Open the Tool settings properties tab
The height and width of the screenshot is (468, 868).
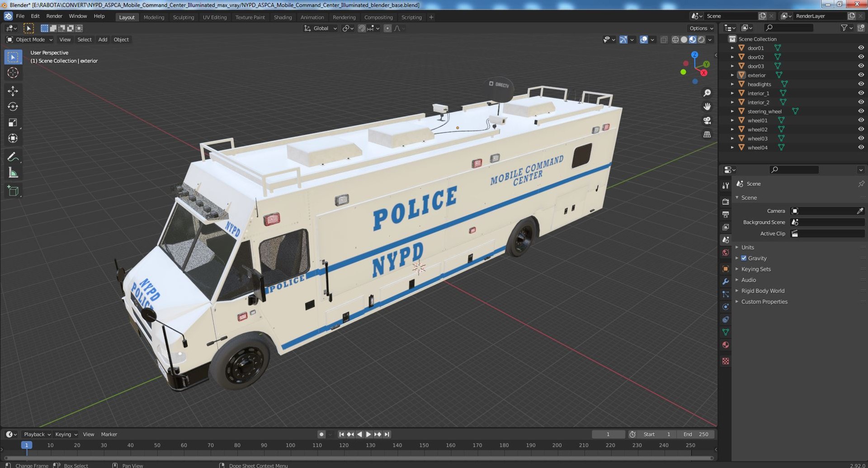(726, 185)
